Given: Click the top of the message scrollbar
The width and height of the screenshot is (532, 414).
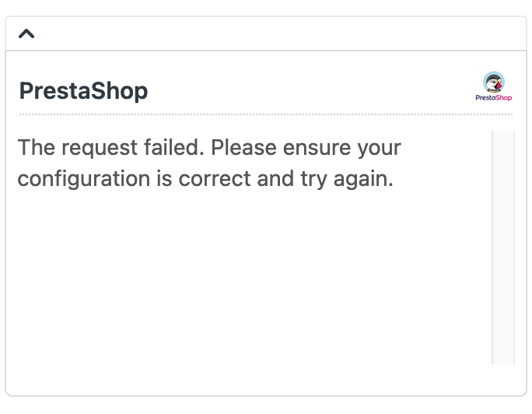Looking at the screenshot, I should 503,137.
